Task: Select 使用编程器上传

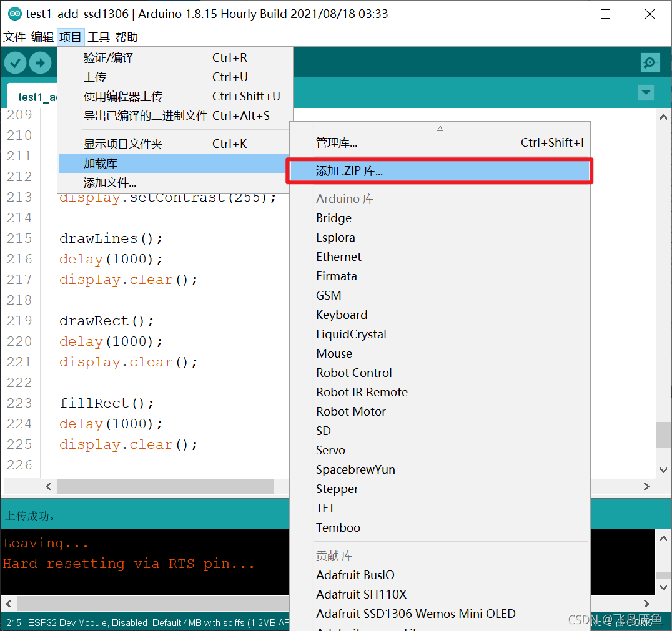Action: (x=175, y=96)
